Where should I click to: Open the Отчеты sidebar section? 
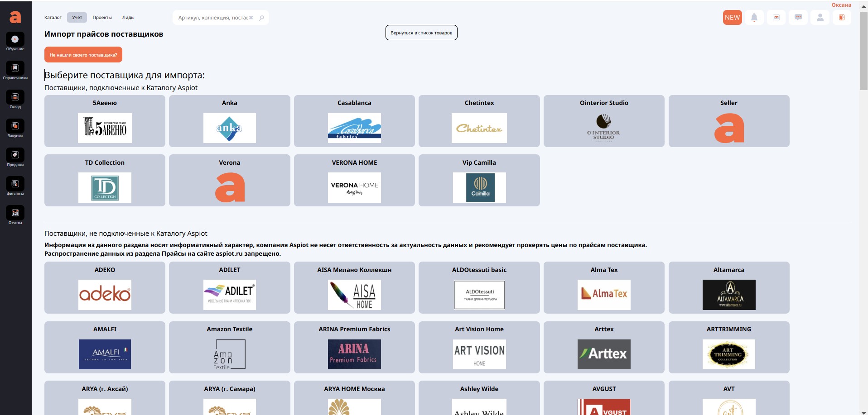(x=15, y=215)
